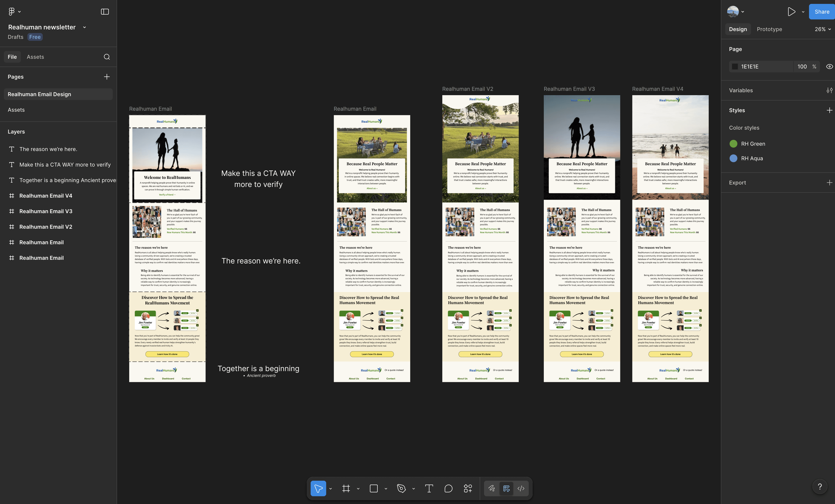Open the 26% zoom dropdown
Viewport: 835px width, 504px height.
tap(822, 29)
